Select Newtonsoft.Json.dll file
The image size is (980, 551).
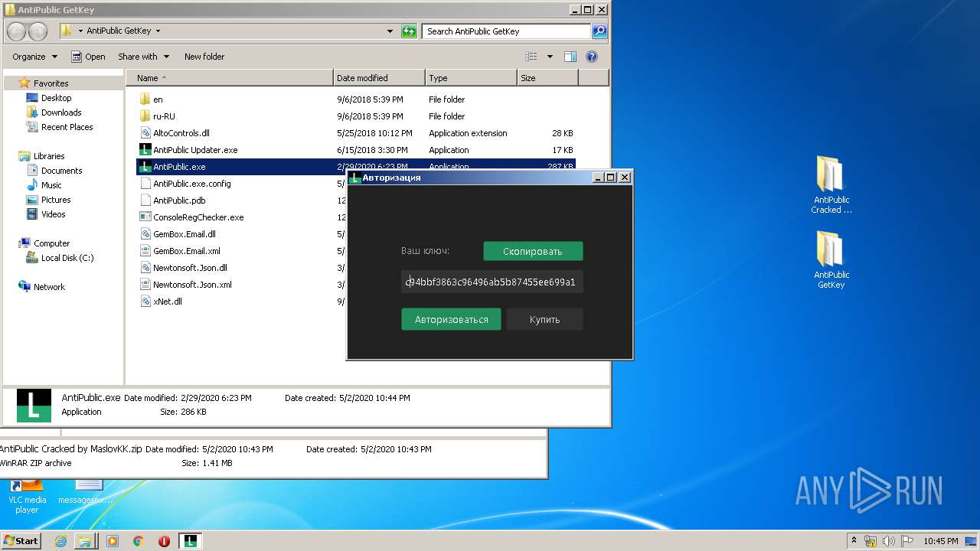(190, 268)
